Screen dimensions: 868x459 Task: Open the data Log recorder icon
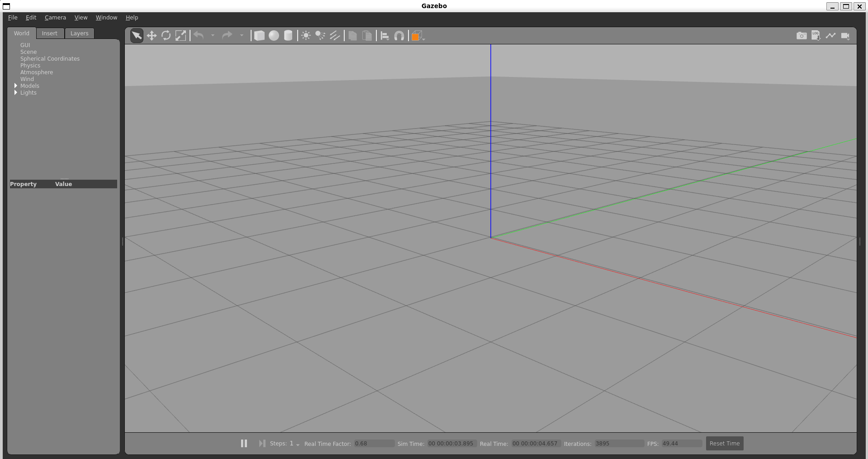(816, 36)
